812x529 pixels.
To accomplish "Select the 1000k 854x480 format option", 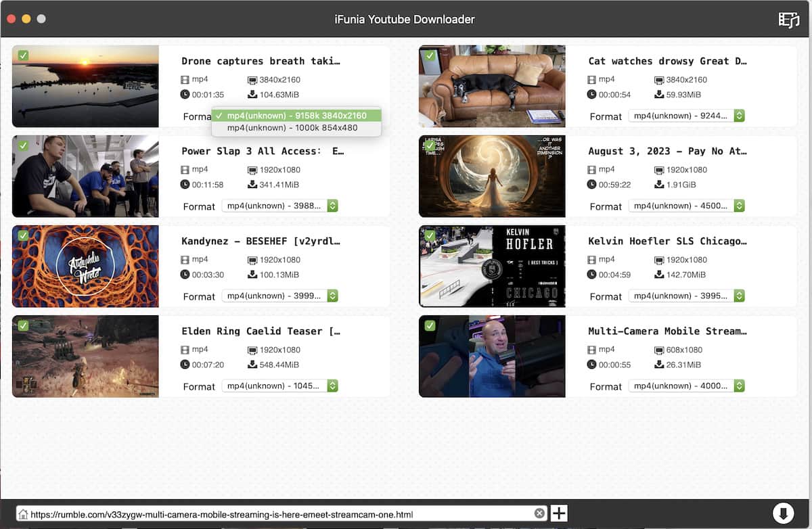I will 292,128.
